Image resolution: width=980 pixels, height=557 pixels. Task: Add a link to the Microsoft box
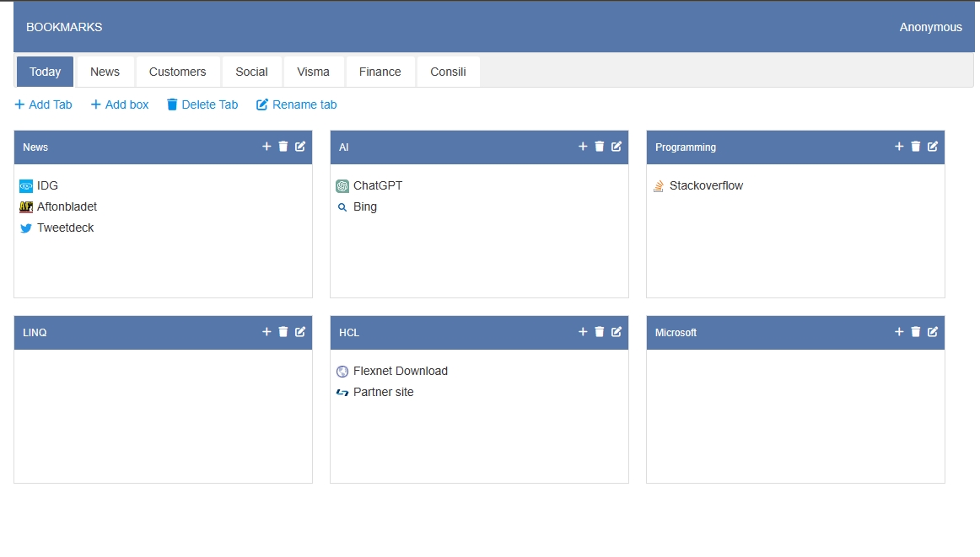click(899, 331)
